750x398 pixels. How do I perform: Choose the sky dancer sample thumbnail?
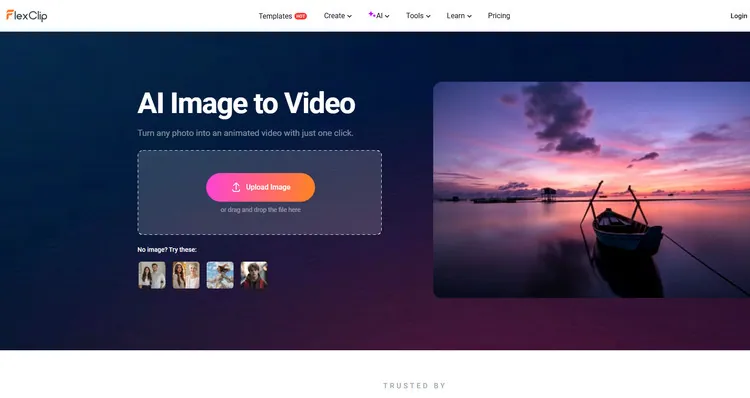coord(220,275)
